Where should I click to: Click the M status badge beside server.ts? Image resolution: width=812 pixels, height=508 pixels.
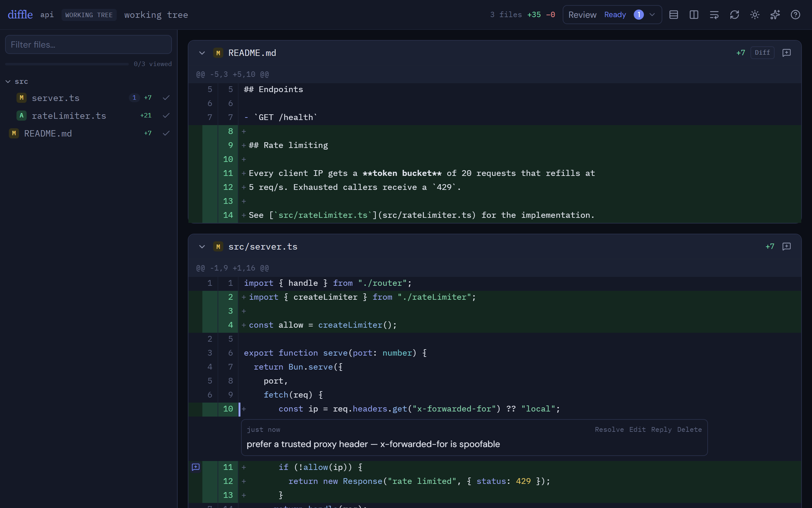pyautogui.click(x=22, y=98)
